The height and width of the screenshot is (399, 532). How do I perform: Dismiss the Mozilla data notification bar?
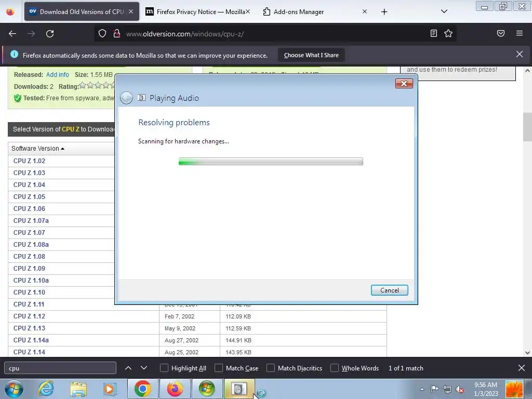[x=520, y=54]
